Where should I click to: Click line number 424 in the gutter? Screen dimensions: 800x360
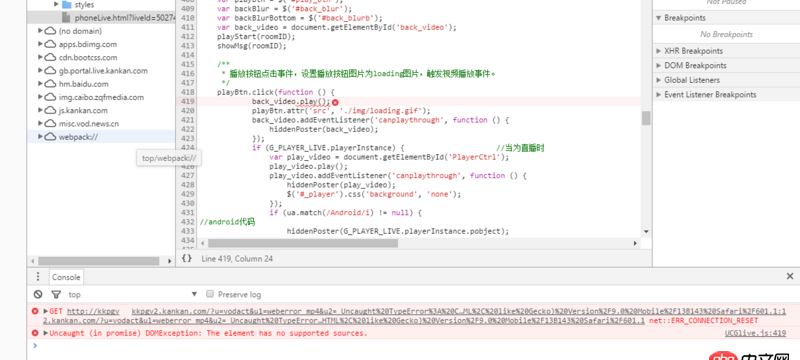[x=188, y=148]
